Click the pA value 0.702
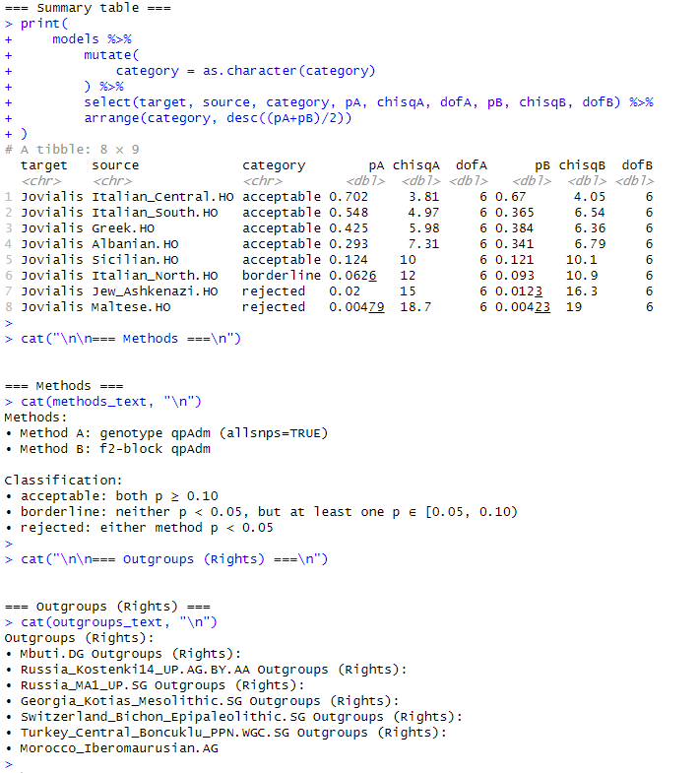700x773 pixels. [x=349, y=197]
